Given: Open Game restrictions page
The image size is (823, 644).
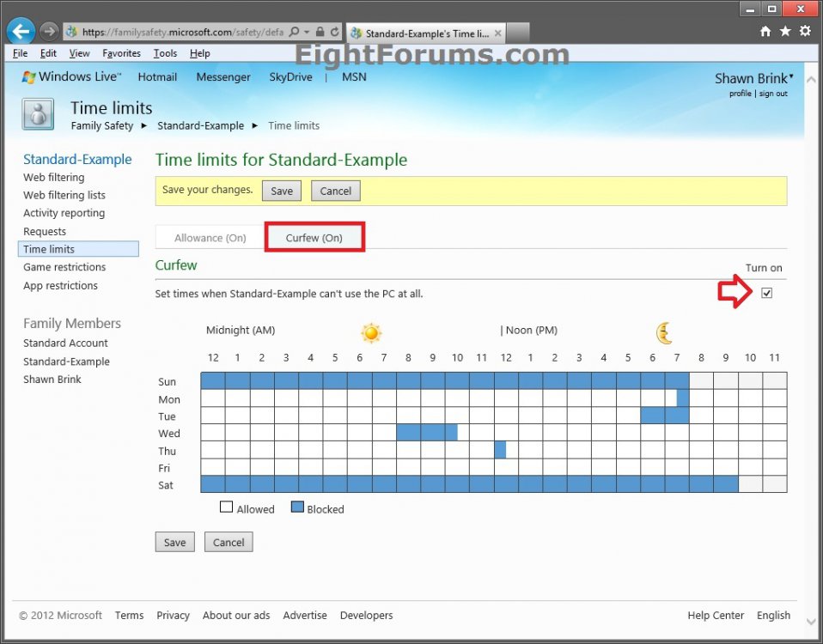Looking at the screenshot, I should (x=64, y=267).
